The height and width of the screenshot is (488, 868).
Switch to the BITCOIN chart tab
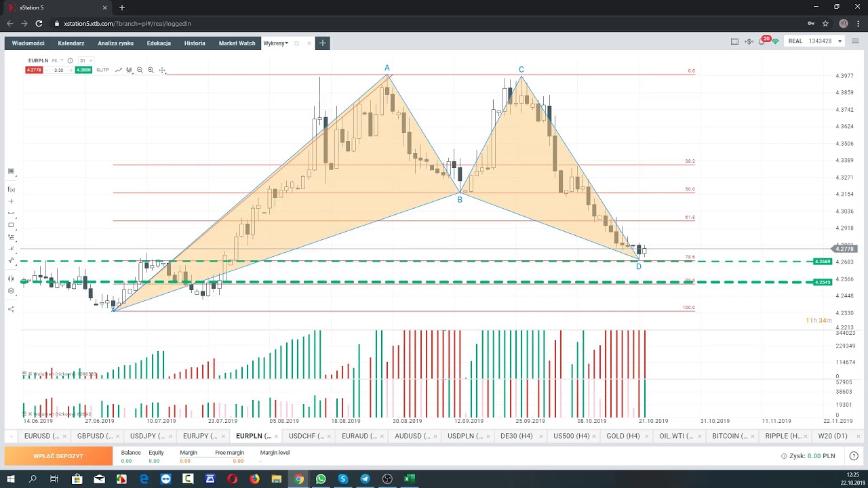[x=730, y=436]
